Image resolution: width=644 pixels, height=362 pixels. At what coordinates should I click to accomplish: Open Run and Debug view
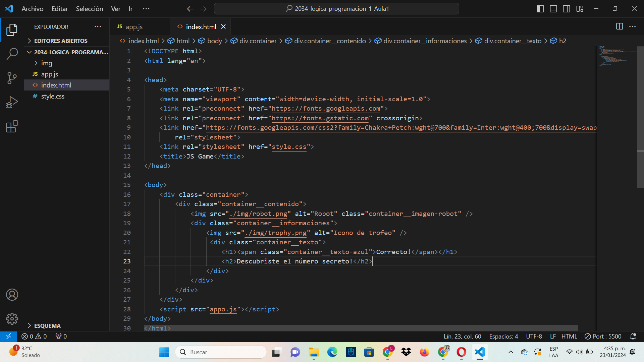click(x=12, y=102)
